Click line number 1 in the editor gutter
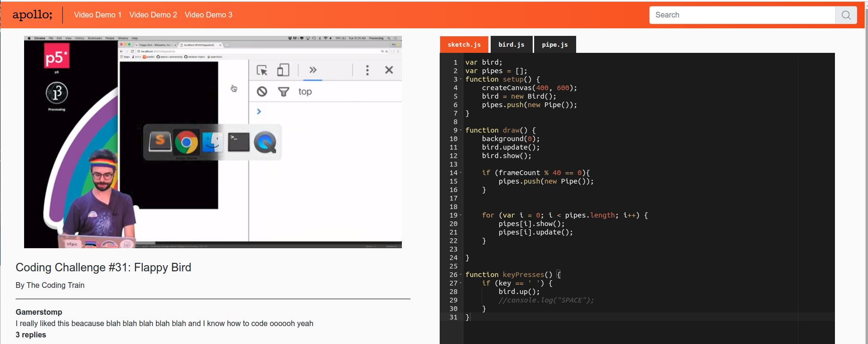This screenshot has height=344, width=868. (x=455, y=62)
